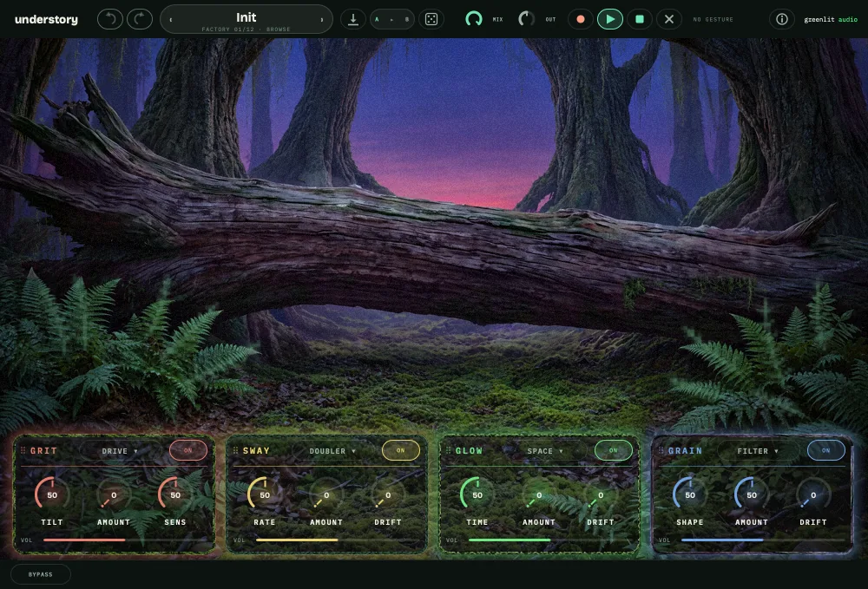The image size is (868, 589).
Task: Switch the A to B comparison toggle
Action: pyautogui.click(x=392, y=19)
